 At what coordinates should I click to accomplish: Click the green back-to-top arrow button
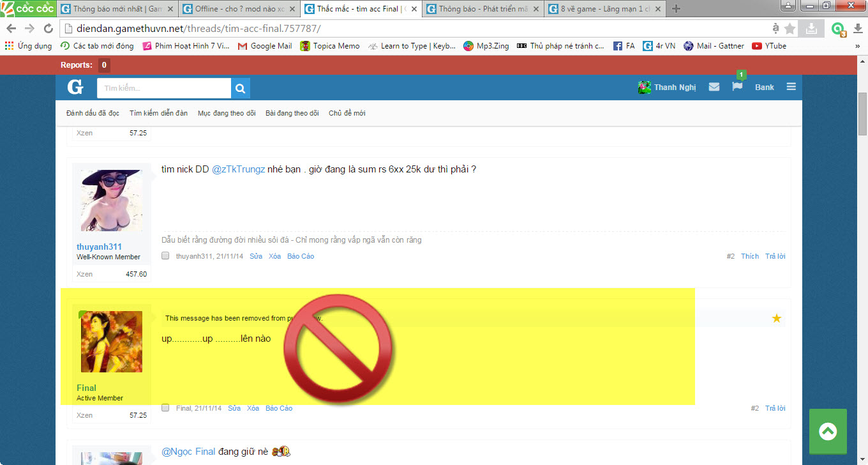tap(828, 431)
